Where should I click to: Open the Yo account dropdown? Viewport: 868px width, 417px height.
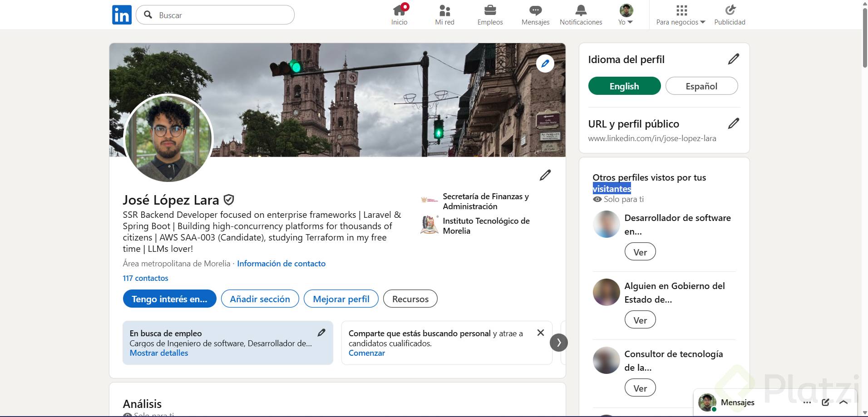pyautogui.click(x=626, y=15)
